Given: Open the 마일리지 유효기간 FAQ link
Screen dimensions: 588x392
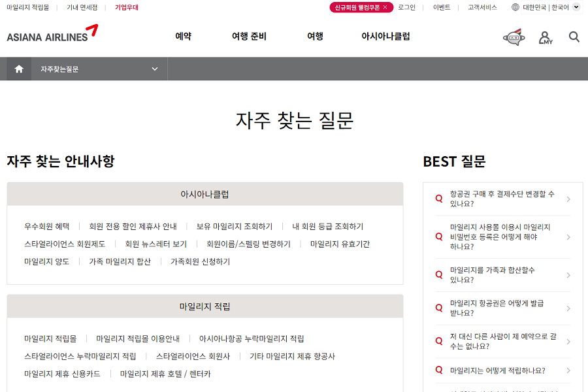Looking at the screenshot, I should tap(339, 244).
